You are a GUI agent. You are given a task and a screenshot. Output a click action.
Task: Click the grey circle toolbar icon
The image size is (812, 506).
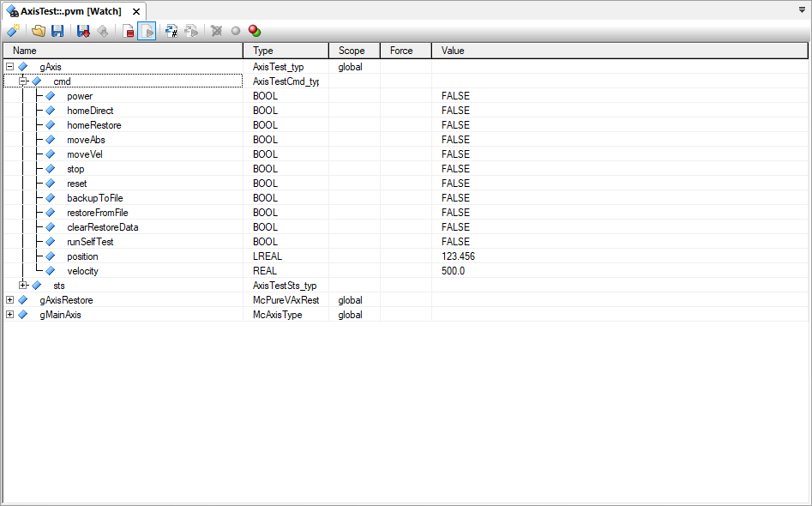click(236, 31)
